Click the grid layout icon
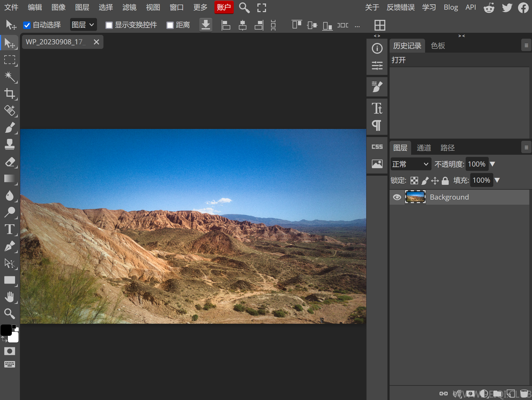532x400 pixels. click(x=380, y=25)
